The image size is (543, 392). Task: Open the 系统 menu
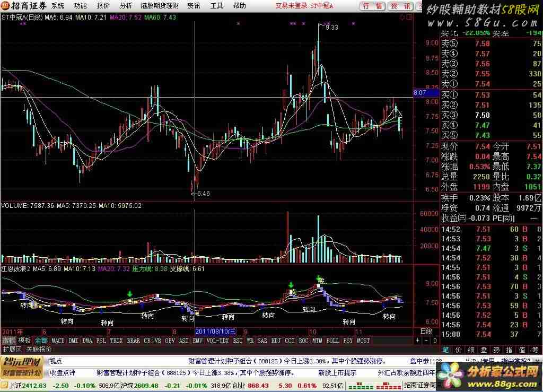coord(58,5)
